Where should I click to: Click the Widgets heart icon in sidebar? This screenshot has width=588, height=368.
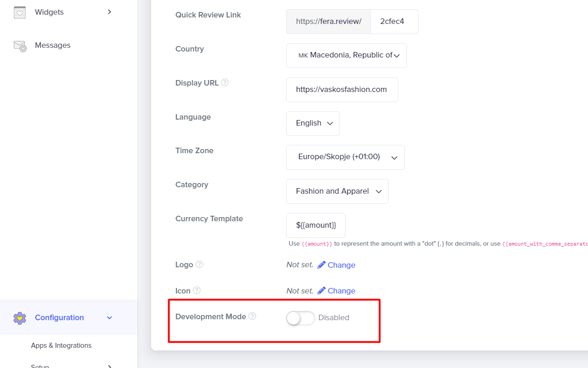click(x=20, y=12)
